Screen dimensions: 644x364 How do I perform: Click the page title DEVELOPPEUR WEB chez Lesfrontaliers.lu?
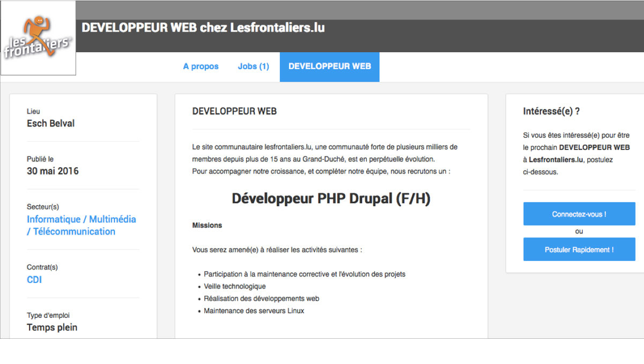[x=203, y=27]
